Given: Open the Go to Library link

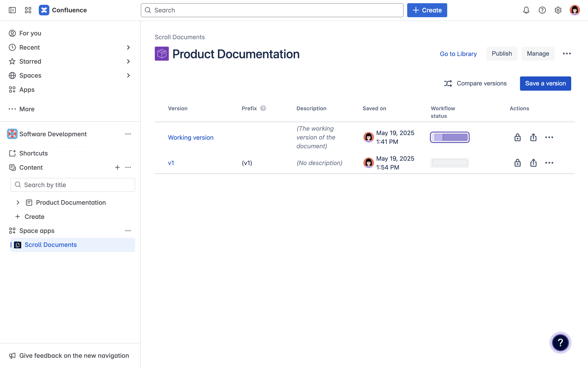Looking at the screenshot, I should click(458, 54).
